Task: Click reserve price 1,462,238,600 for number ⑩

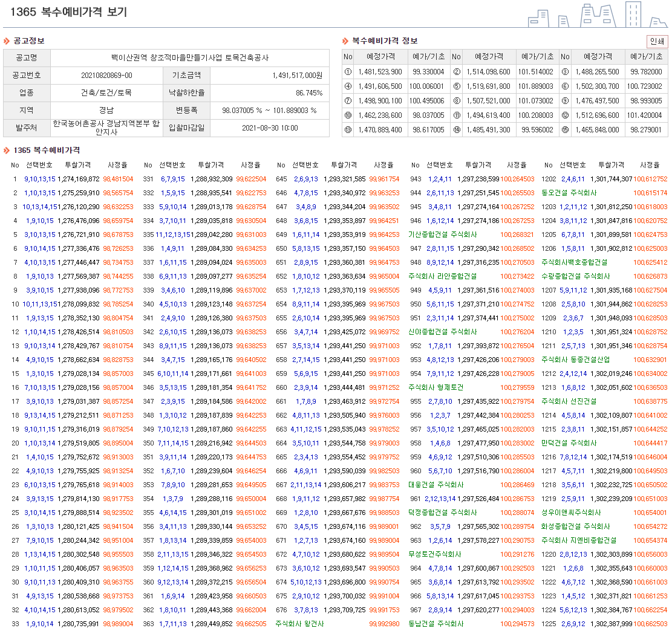Action: [380, 115]
